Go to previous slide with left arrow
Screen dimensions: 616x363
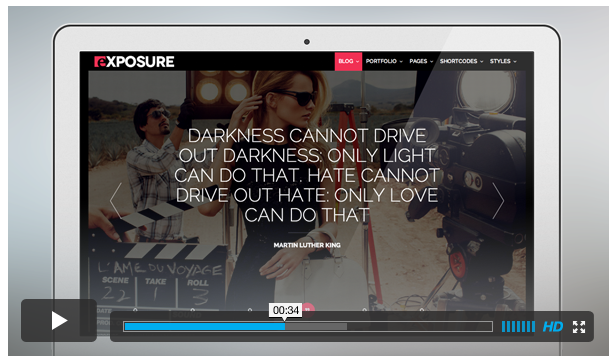[116, 200]
